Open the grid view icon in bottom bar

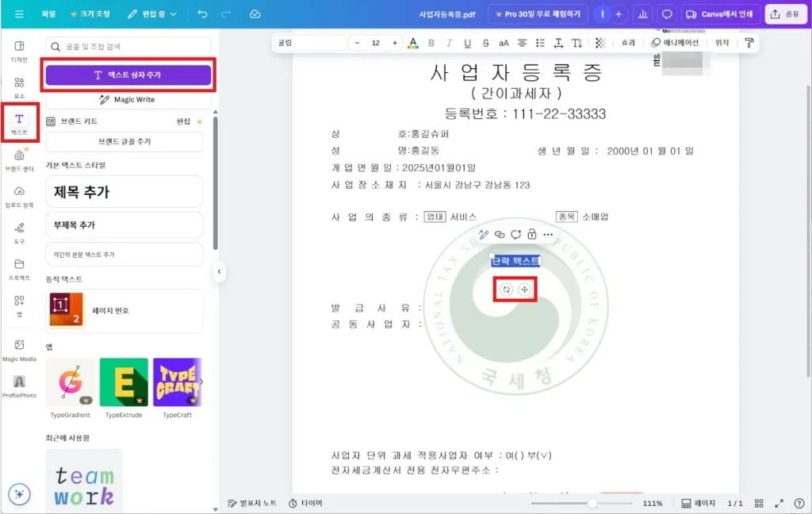pyautogui.click(x=759, y=503)
